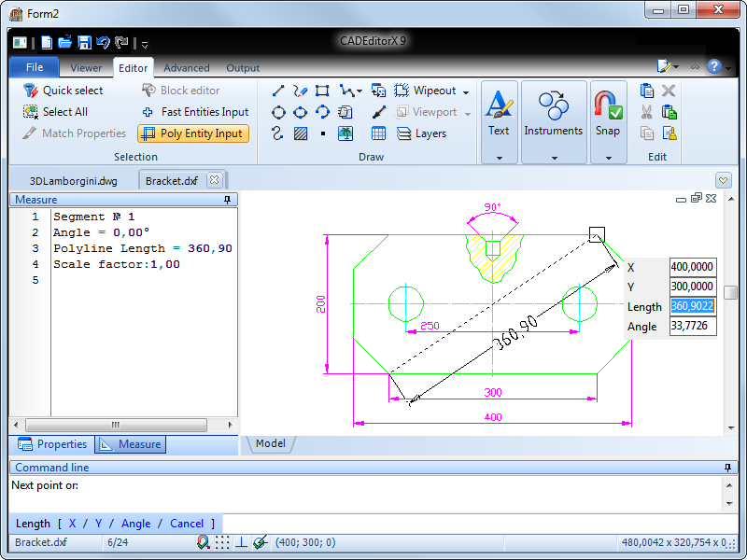The height and width of the screenshot is (560, 747).
Task: Toggle the checkmark pencil icon in status bar
Action: [x=261, y=542]
